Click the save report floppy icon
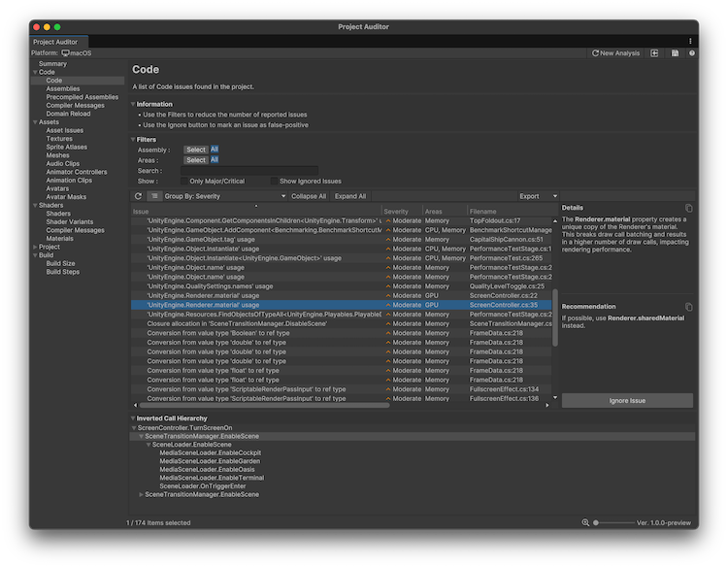This screenshot has height=568, width=728. 675,53
